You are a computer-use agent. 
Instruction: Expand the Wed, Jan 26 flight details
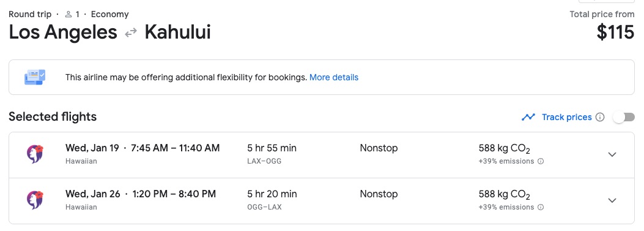tap(612, 200)
